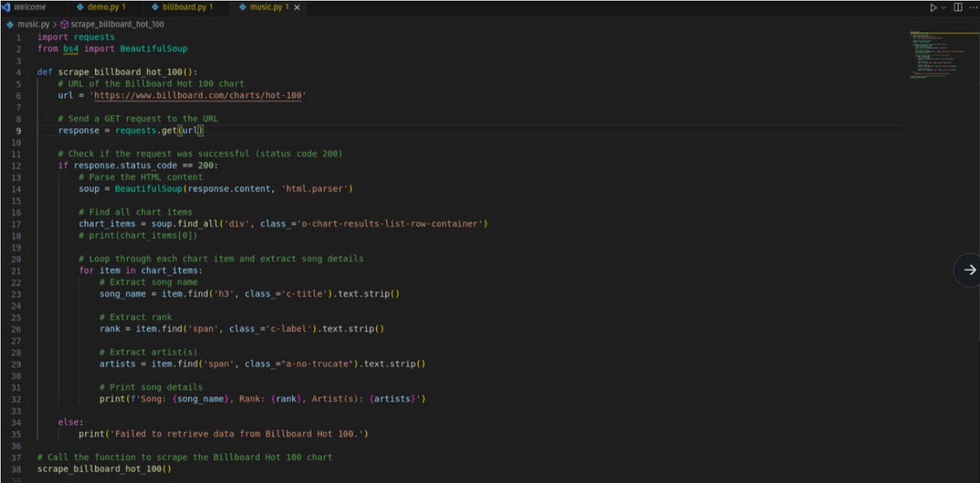The image size is (980, 483).
Task: Click line number 1 in the gutter
Action: coord(18,37)
